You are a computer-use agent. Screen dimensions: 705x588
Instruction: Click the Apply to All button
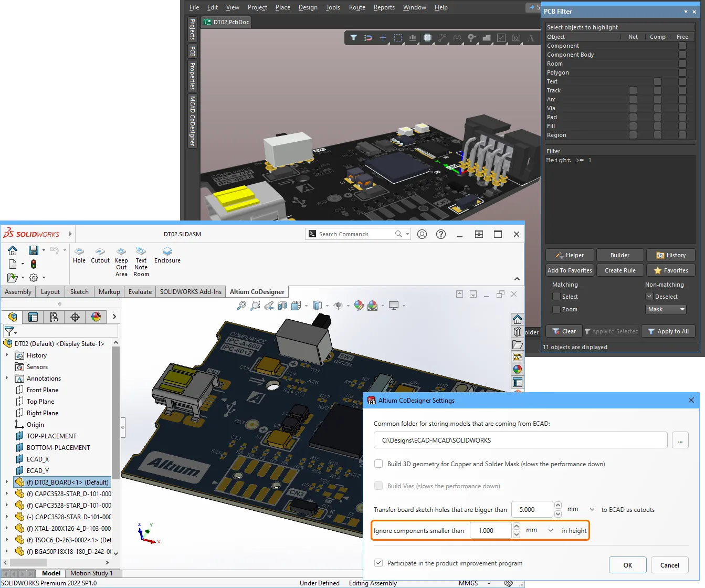(x=668, y=331)
